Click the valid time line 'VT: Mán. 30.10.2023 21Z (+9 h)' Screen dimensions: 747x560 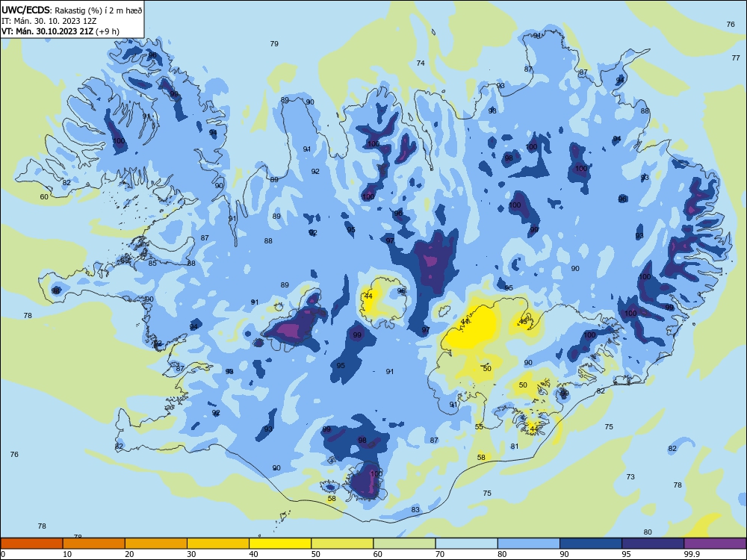click(x=61, y=31)
